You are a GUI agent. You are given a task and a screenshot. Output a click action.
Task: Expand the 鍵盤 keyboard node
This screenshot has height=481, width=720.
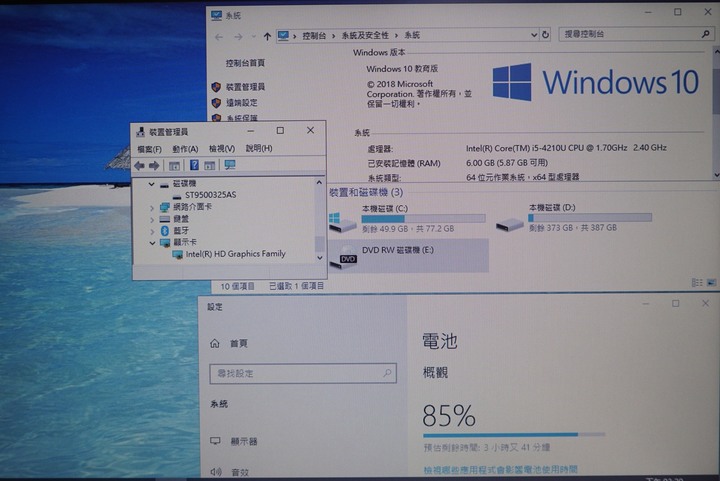point(152,220)
